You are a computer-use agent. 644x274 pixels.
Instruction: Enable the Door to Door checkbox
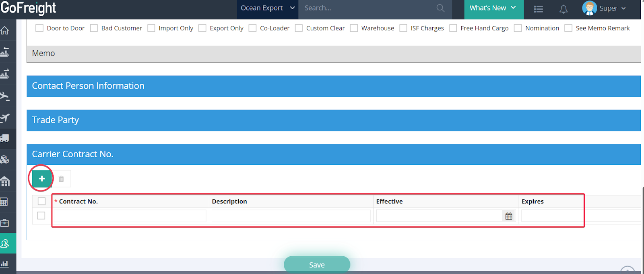point(39,28)
